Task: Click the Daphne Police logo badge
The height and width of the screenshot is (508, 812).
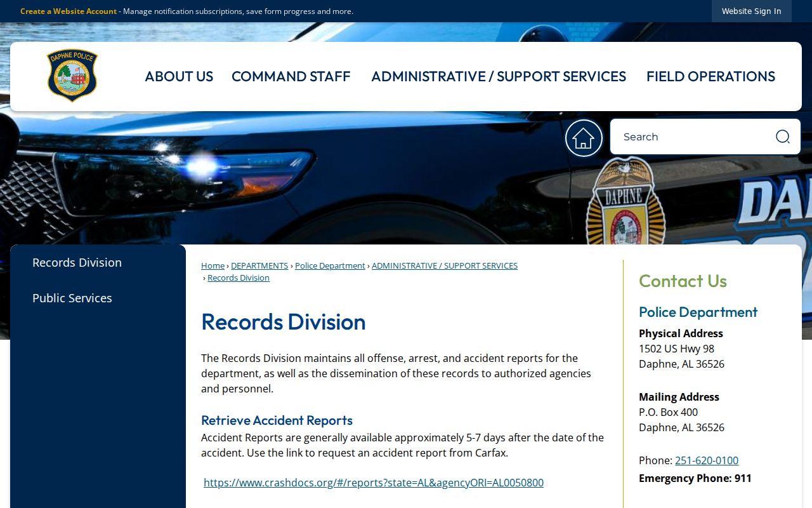Action: [72, 76]
